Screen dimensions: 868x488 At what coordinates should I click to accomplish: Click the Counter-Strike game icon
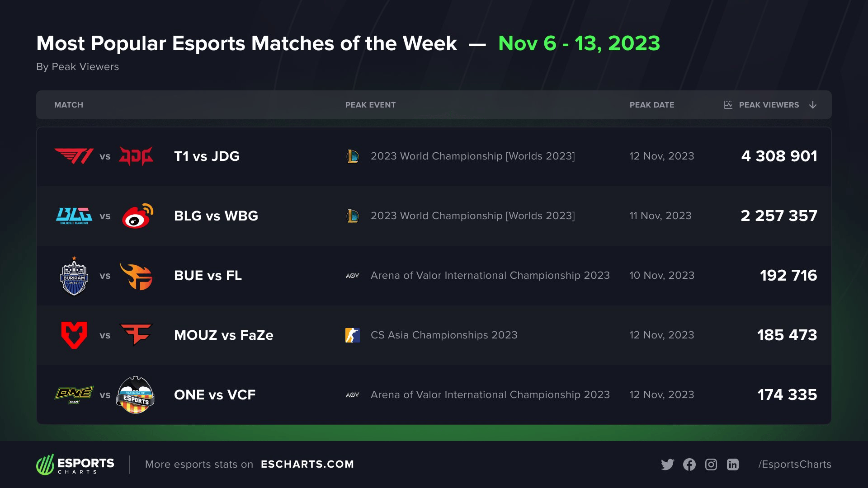353,335
